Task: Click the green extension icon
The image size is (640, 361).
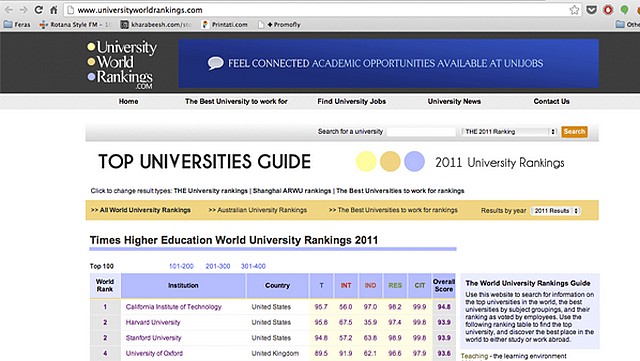Action: [x=624, y=9]
